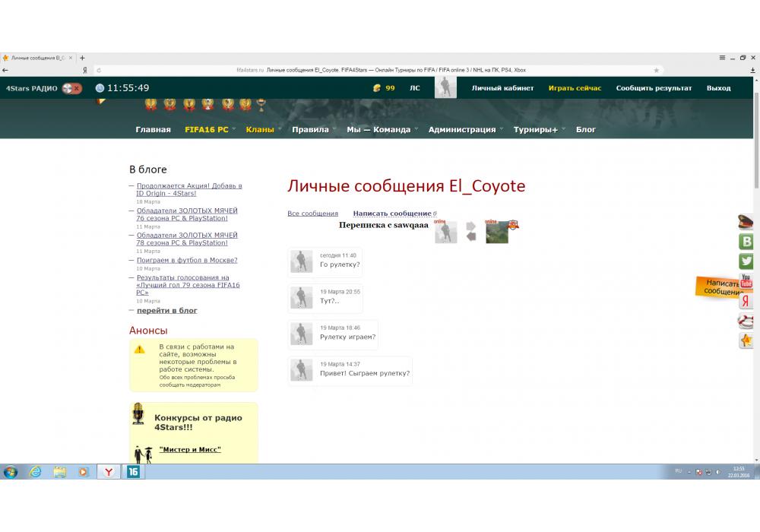Image resolution: width=760 pixels, height=532 pixels.
Task: Click the Все сообщения link
Action: tap(312, 214)
